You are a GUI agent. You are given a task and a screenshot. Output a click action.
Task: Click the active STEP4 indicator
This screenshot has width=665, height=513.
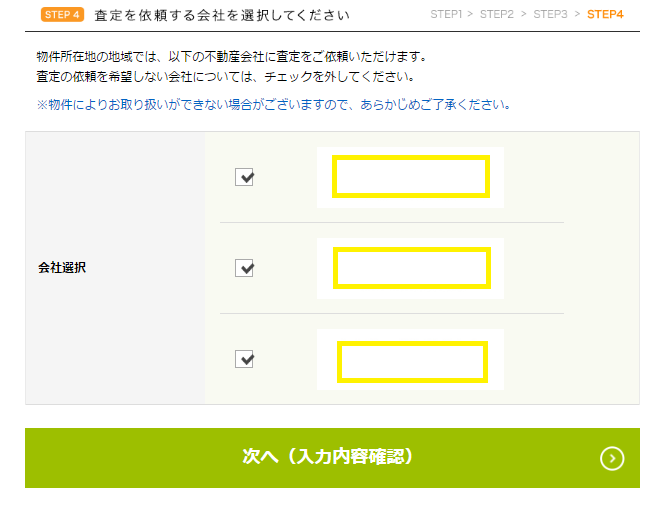click(605, 14)
